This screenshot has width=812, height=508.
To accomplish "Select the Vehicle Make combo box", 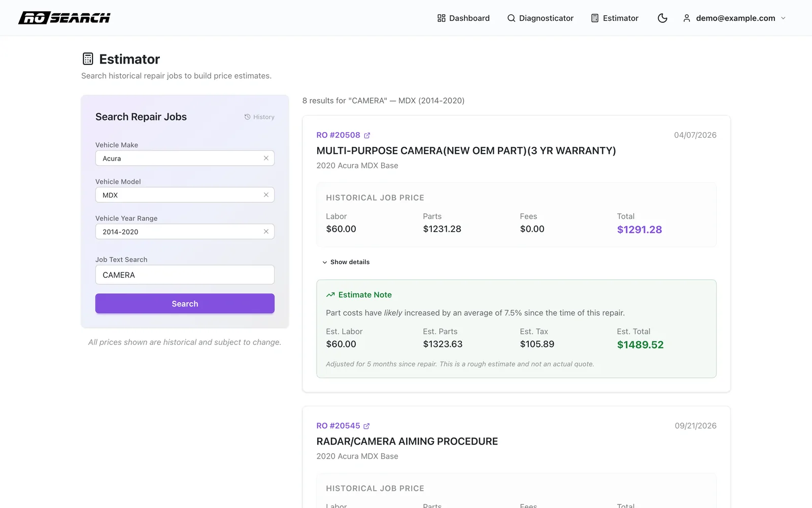I will point(185,158).
